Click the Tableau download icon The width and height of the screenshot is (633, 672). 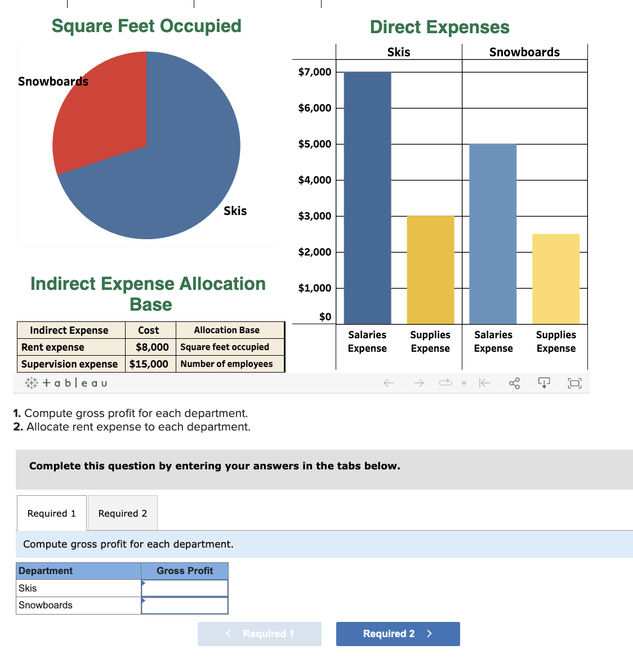pyautogui.click(x=544, y=383)
